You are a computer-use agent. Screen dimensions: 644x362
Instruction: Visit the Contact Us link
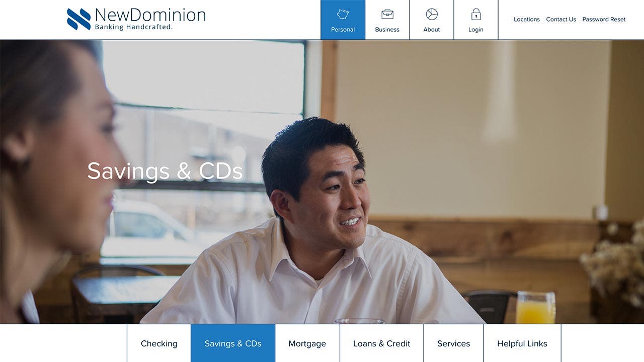[561, 20]
